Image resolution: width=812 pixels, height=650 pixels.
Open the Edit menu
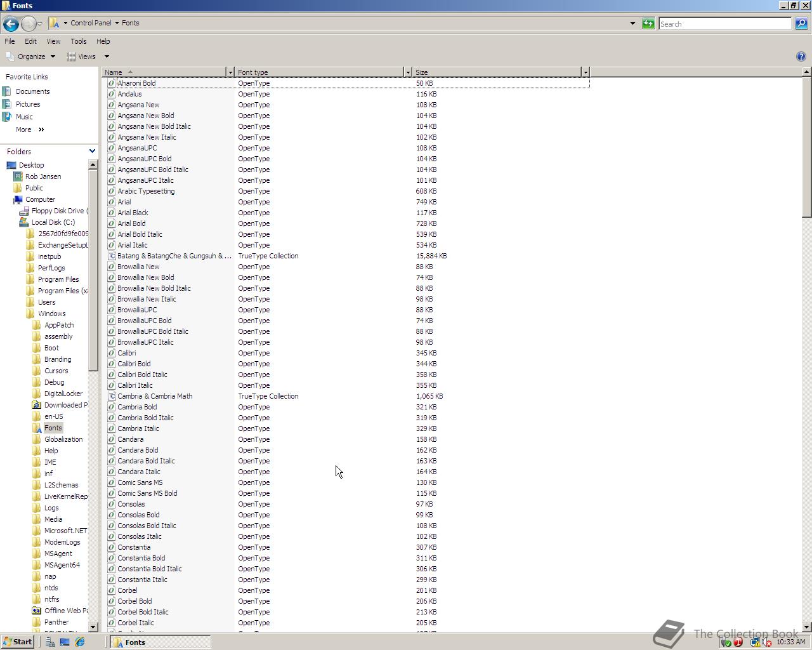[30, 41]
